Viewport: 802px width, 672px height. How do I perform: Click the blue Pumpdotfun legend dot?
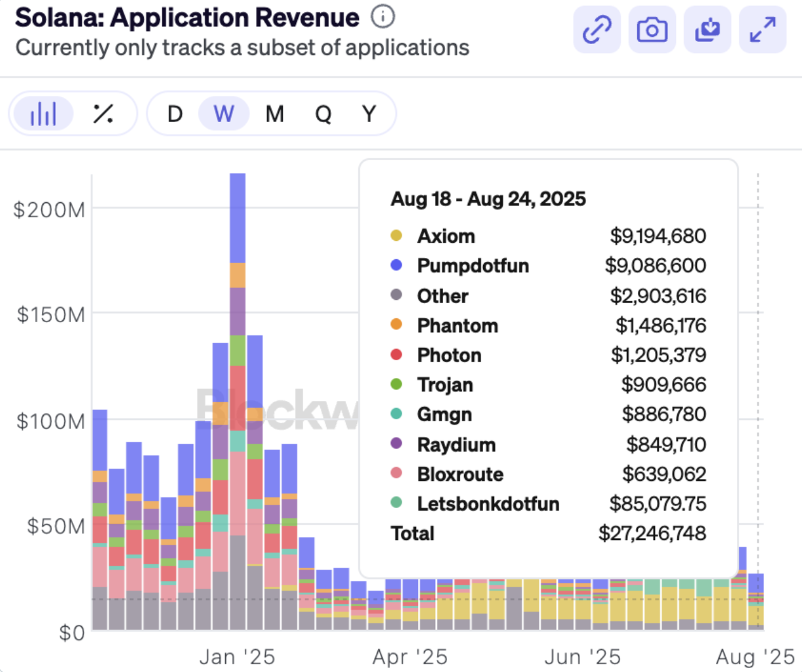click(396, 265)
